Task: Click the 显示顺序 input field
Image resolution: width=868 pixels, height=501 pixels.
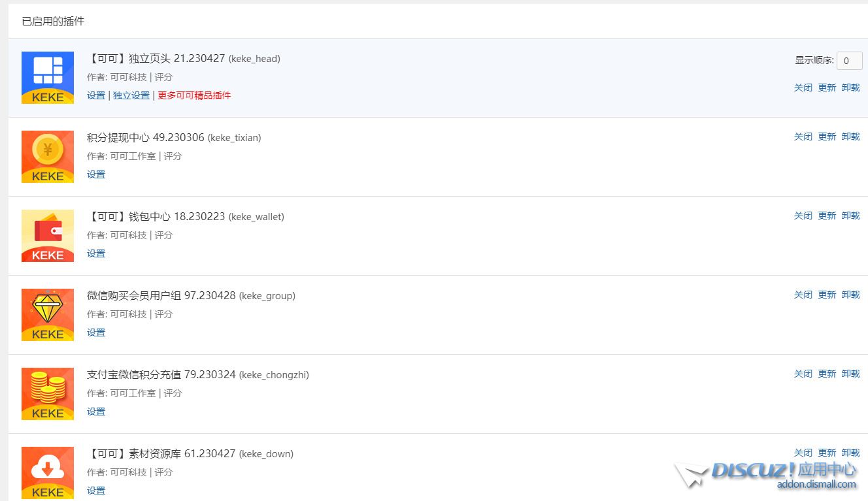Action: click(849, 61)
